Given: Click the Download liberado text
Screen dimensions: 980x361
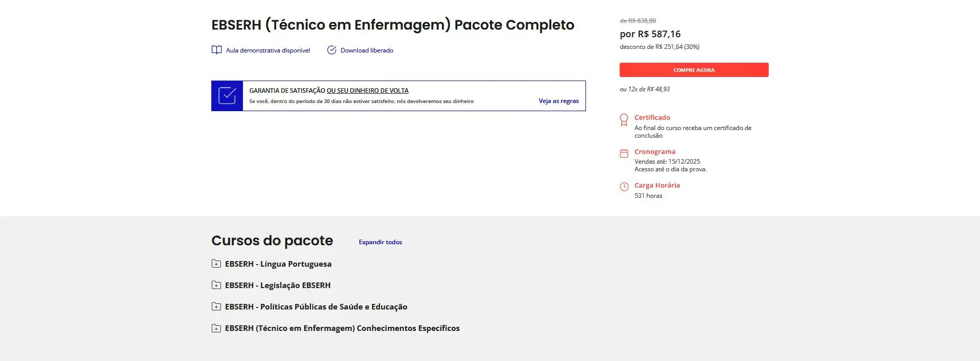Looking at the screenshot, I should tap(366, 50).
